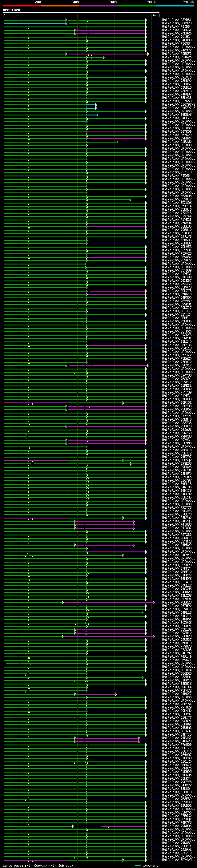Image resolution: width=197 pixels, height=868 pixels.
Task: Click hit label UniRef100_A2DYM3
Action: click(176, 406)
